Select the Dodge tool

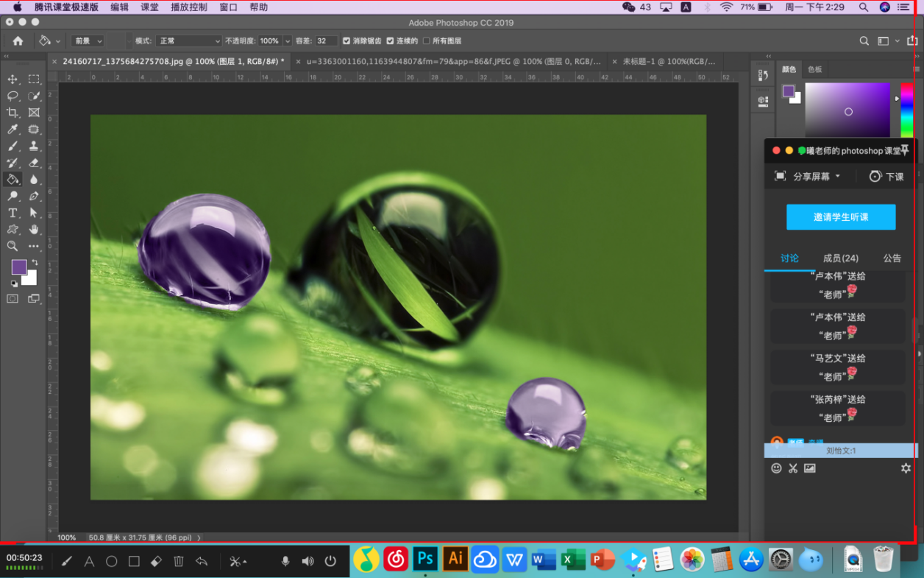pyautogui.click(x=13, y=196)
